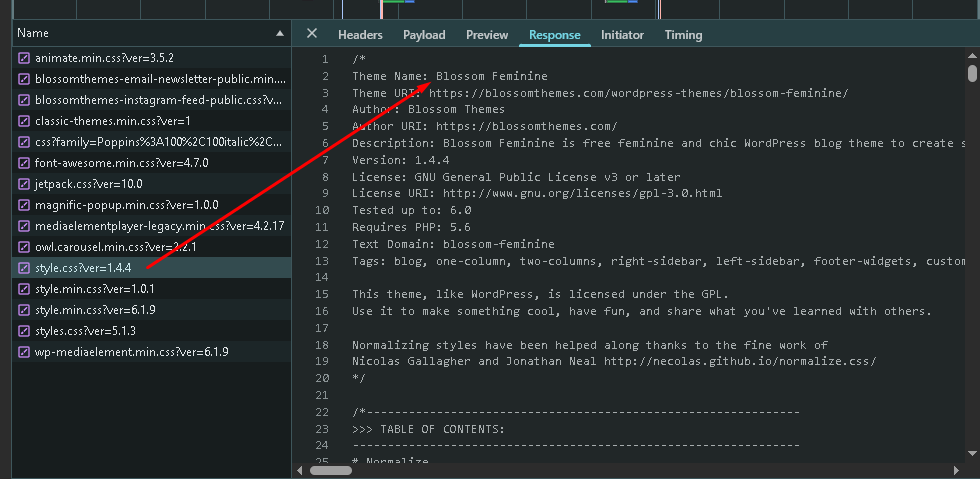This screenshot has height=479, width=980.
Task: Select the Poppins font css request
Action: point(151,142)
